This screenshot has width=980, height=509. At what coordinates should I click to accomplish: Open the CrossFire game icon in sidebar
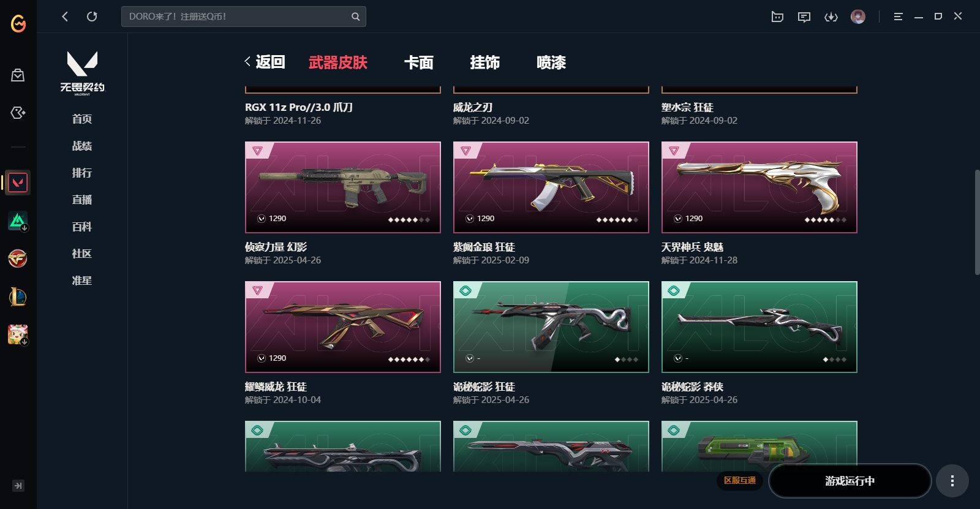[x=18, y=258]
